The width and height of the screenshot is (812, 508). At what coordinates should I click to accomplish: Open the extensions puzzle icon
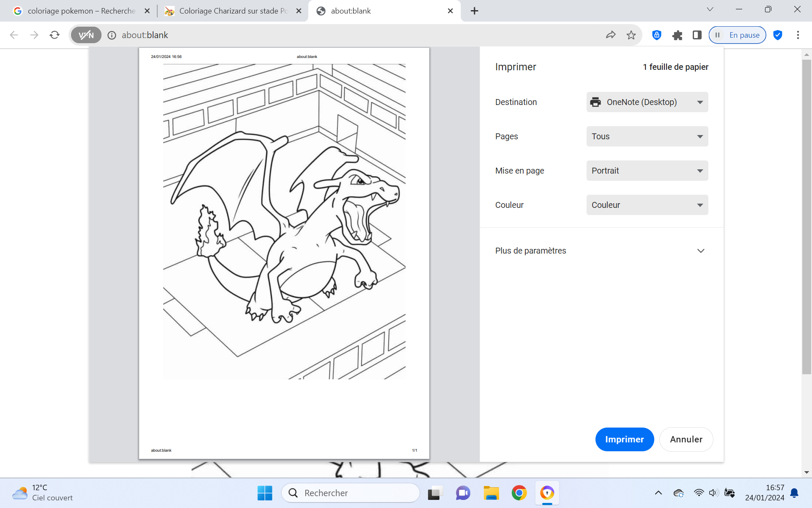(x=677, y=35)
